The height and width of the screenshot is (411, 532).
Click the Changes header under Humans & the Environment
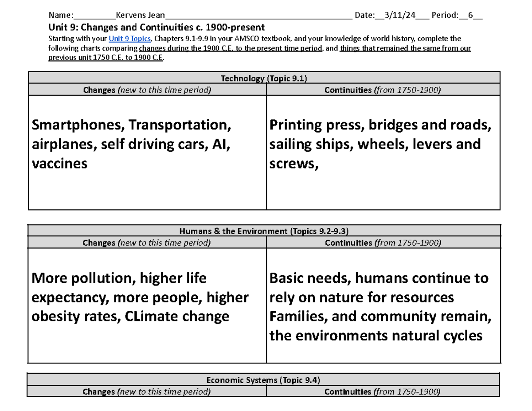(147, 243)
